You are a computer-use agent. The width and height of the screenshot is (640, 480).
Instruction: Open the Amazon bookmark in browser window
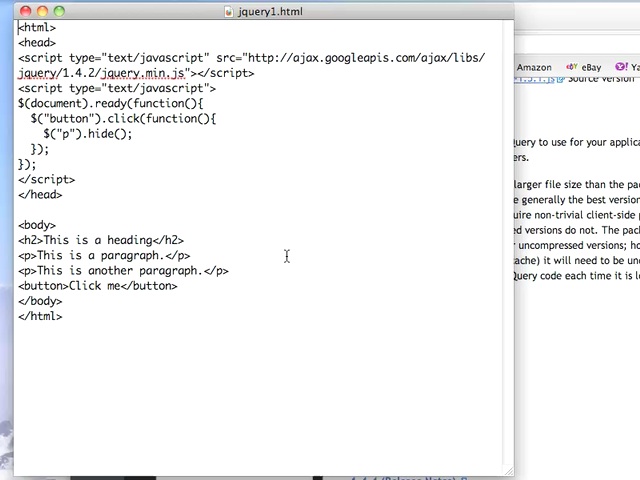pyautogui.click(x=534, y=67)
